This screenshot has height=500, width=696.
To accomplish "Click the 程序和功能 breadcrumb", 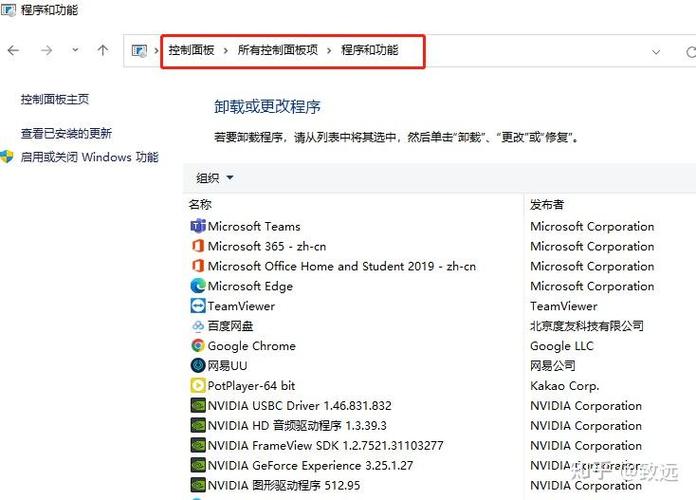I will coord(369,50).
